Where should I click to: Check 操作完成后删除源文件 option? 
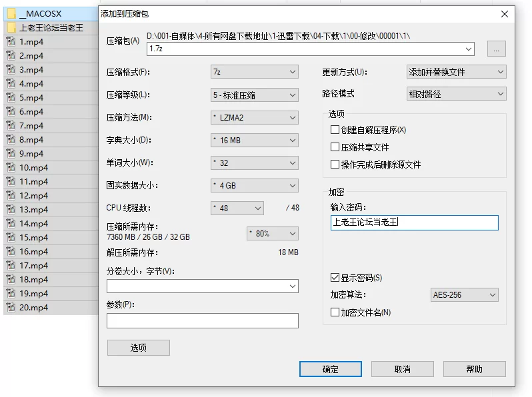coord(335,165)
